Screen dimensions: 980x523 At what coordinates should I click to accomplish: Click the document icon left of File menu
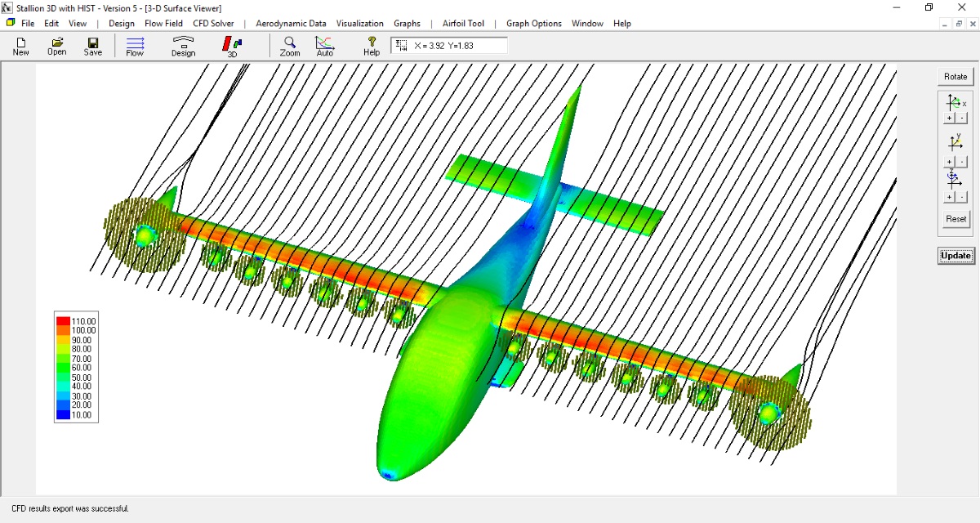(x=11, y=23)
